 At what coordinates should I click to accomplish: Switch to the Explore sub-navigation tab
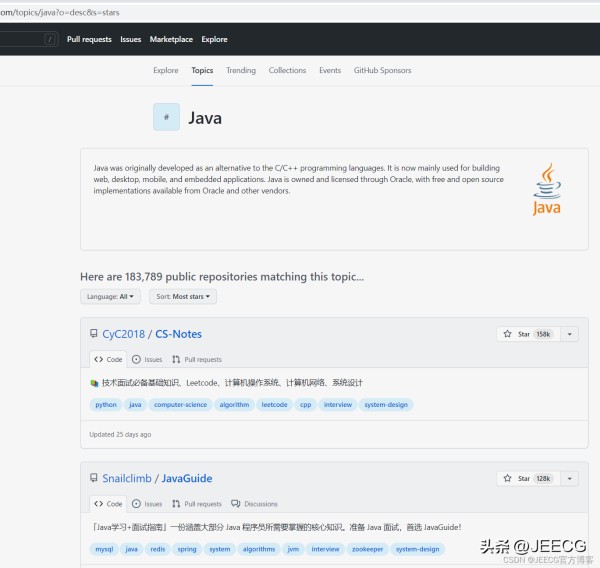[166, 70]
